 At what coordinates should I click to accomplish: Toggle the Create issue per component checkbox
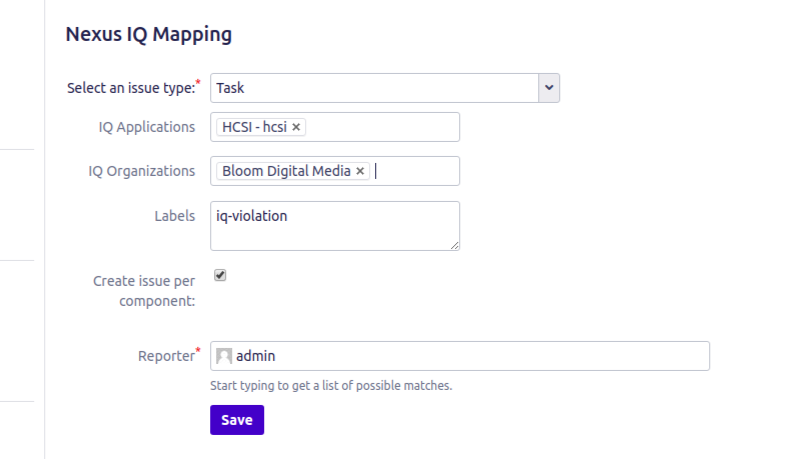click(x=221, y=275)
